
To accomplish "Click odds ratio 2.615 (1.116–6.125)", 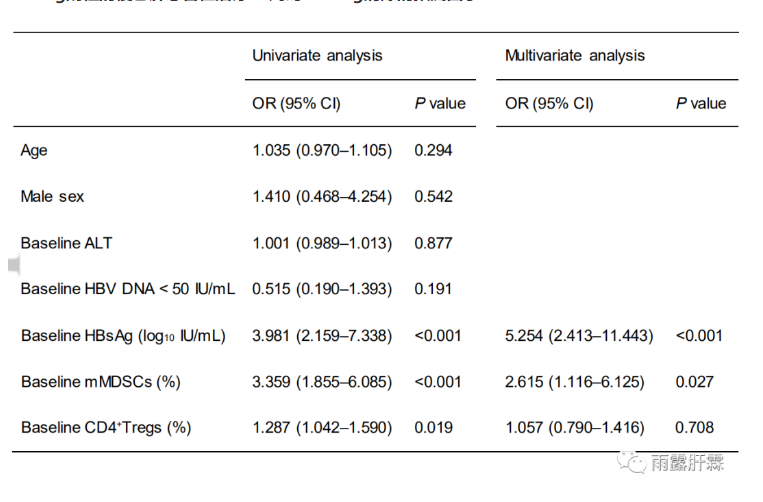I will click(x=575, y=382).
